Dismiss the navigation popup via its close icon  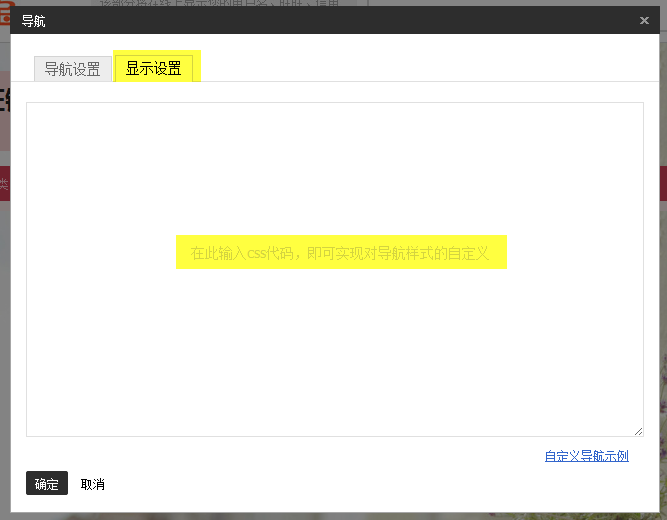(x=644, y=20)
